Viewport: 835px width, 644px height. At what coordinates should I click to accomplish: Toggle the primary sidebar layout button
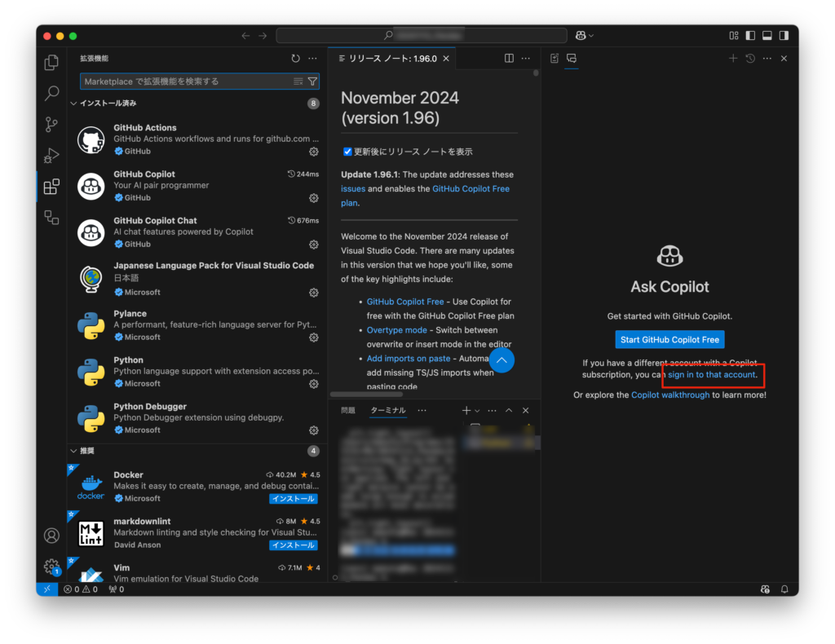coord(750,36)
